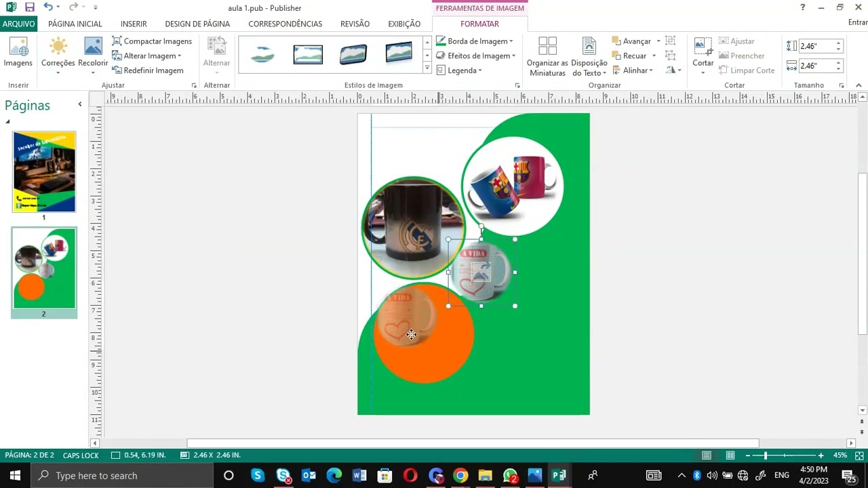Viewport: 868px width, 488px height.
Task: Open File Explorer from the taskbar
Action: 485,475
